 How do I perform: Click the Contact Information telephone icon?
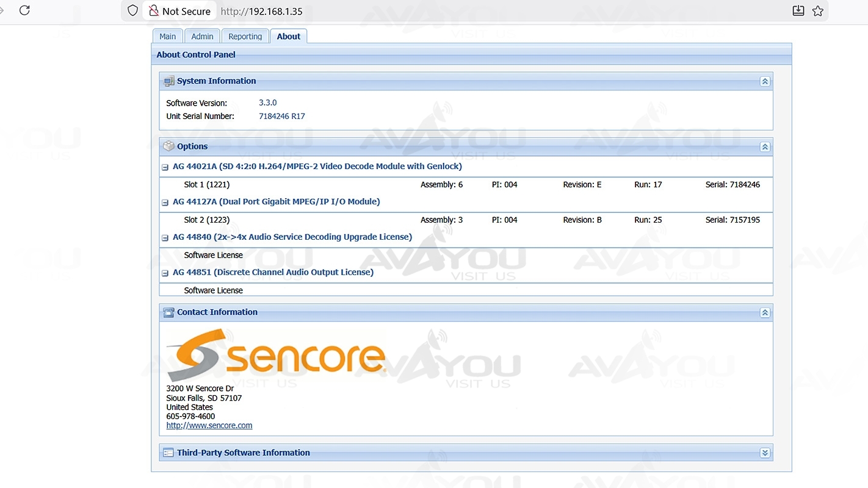pyautogui.click(x=169, y=312)
